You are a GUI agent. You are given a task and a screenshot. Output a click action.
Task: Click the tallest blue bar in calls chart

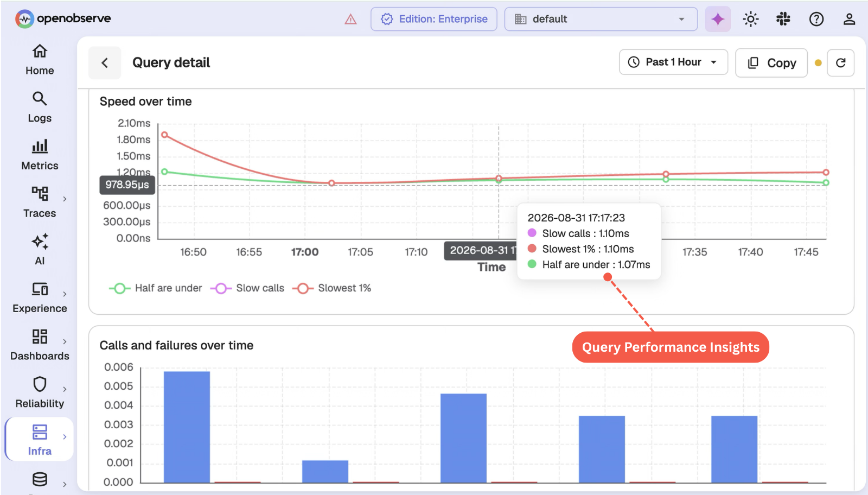point(187,427)
